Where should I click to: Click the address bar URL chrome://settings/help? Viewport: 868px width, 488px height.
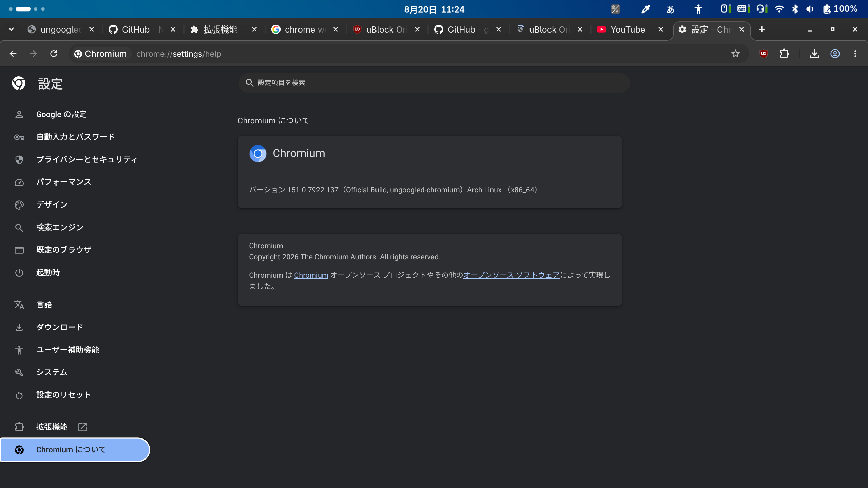click(x=179, y=54)
